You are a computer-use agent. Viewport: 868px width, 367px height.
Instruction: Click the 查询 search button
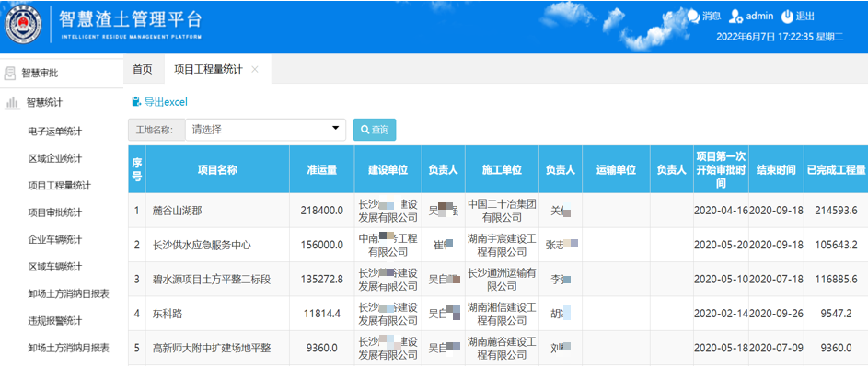pyautogui.click(x=375, y=130)
